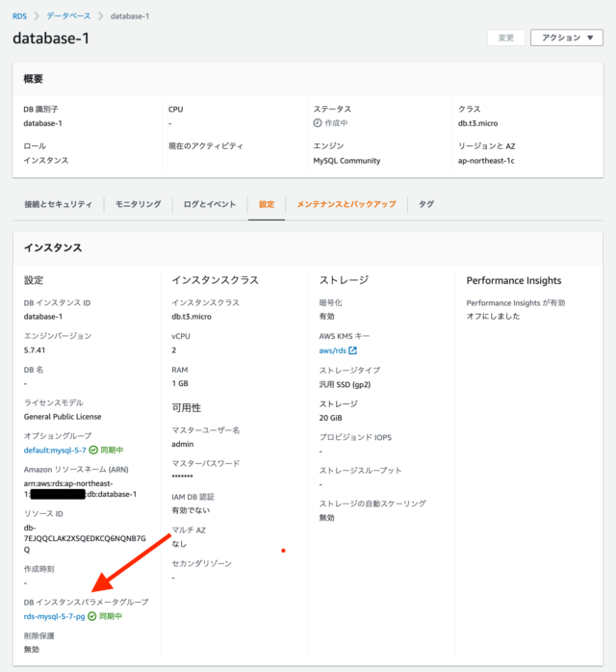Go to データベース breadcrumb link

tap(68, 15)
